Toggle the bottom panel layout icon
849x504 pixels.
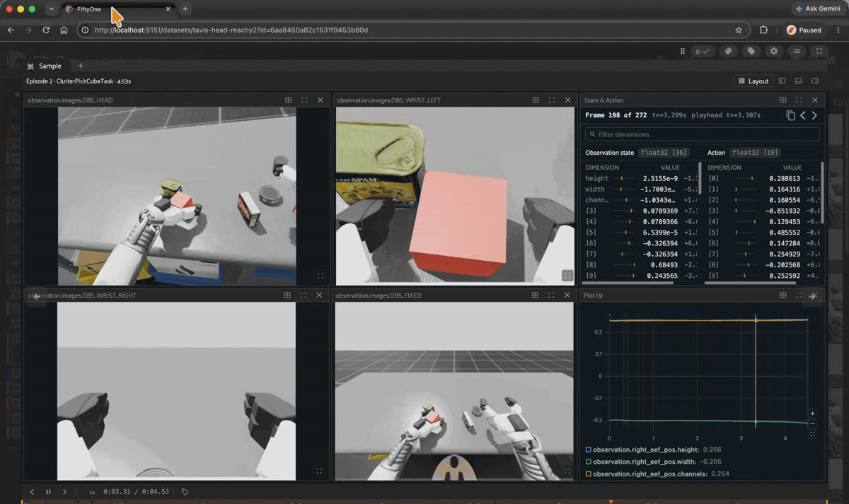tap(799, 81)
